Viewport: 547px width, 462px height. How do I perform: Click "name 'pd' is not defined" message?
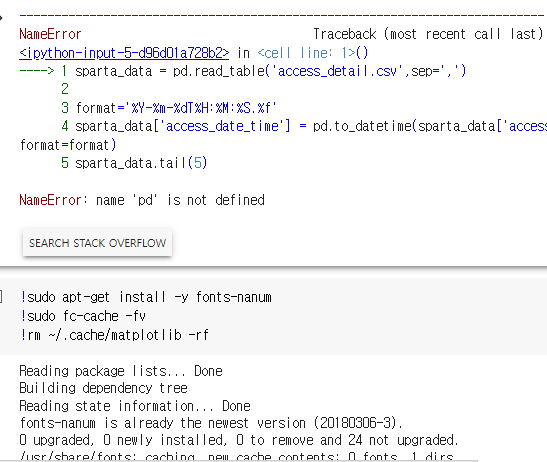pyautogui.click(x=180, y=200)
